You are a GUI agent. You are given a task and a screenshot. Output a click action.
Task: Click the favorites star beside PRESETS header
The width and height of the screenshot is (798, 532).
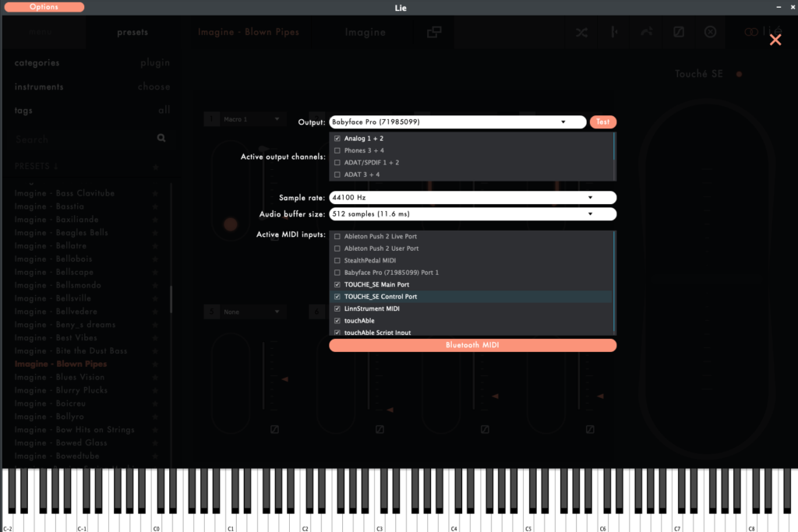(156, 167)
